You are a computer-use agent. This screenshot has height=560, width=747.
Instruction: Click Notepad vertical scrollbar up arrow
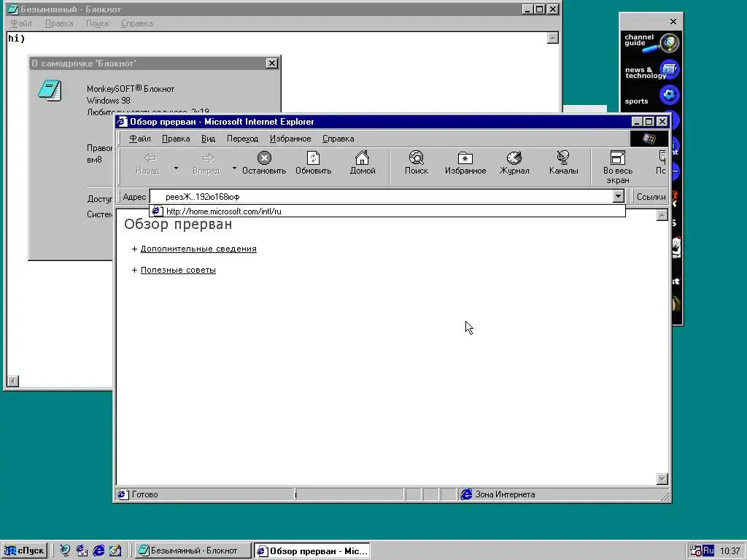tap(553, 38)
